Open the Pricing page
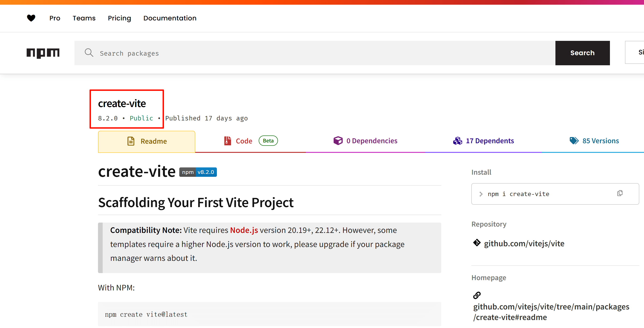 pos(120,18)
